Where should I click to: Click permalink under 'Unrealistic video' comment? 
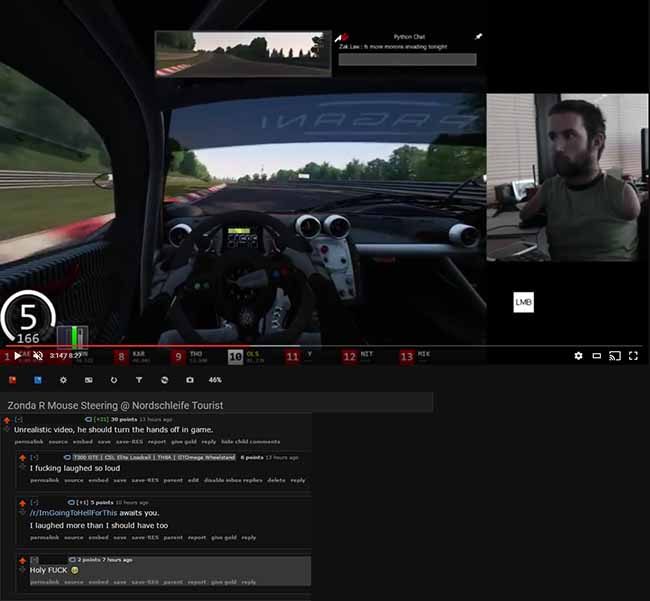(29, 442)
